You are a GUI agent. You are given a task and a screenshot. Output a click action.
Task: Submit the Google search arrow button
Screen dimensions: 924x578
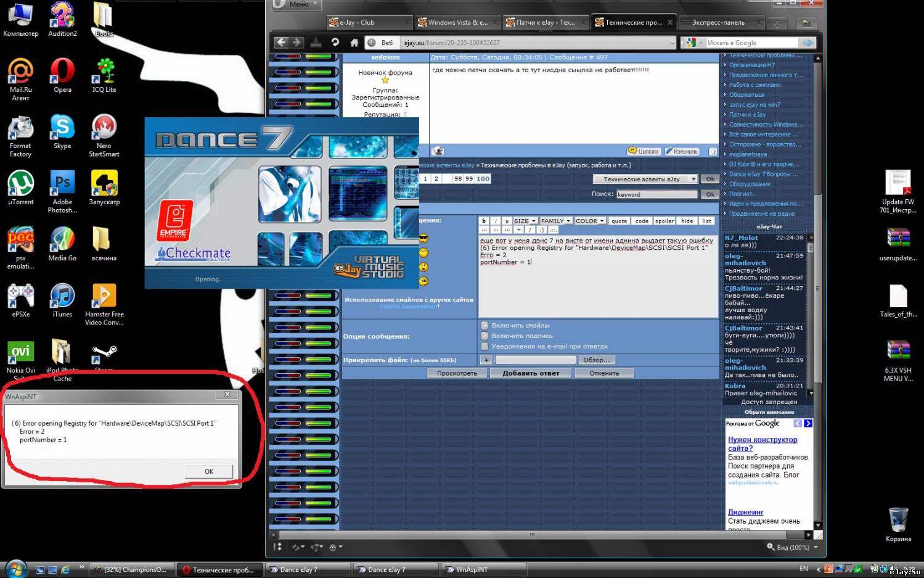pos(807,43)
